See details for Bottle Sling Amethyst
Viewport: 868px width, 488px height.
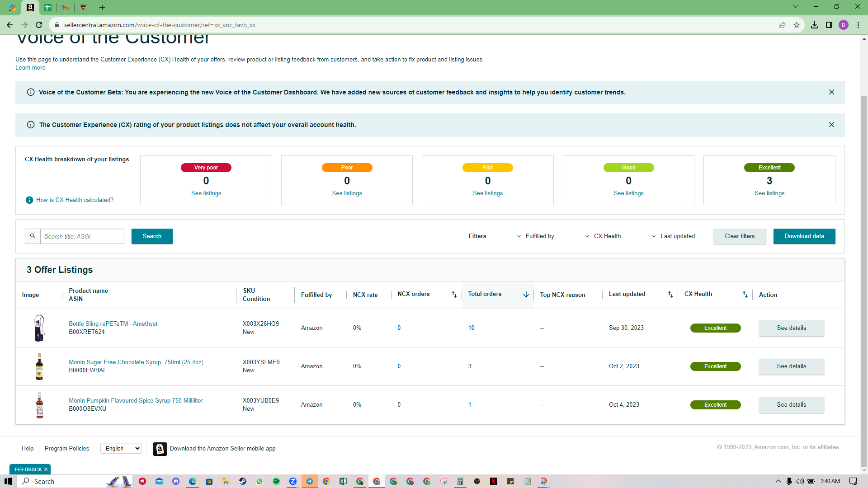[x=791, y=328]
